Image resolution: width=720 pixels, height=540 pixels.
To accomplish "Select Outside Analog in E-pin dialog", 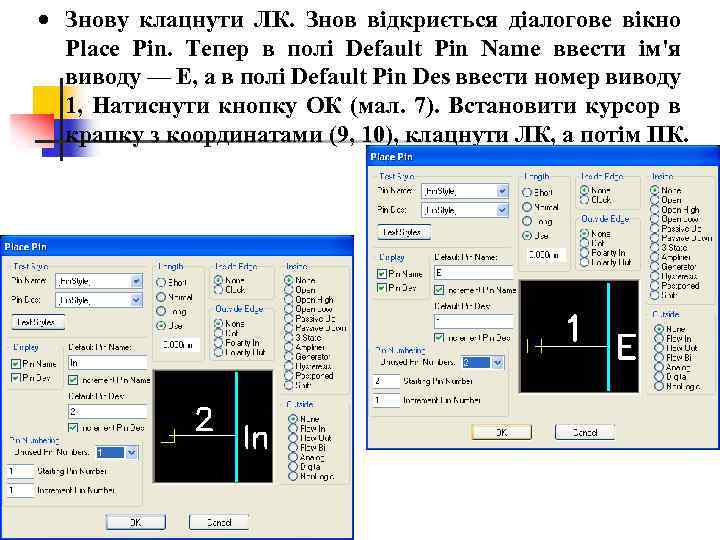I will pyautogui.click(x=658, y=367).
